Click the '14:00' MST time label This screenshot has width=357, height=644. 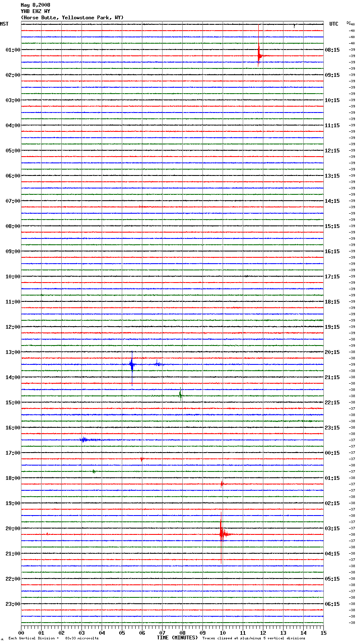[13, 377]
